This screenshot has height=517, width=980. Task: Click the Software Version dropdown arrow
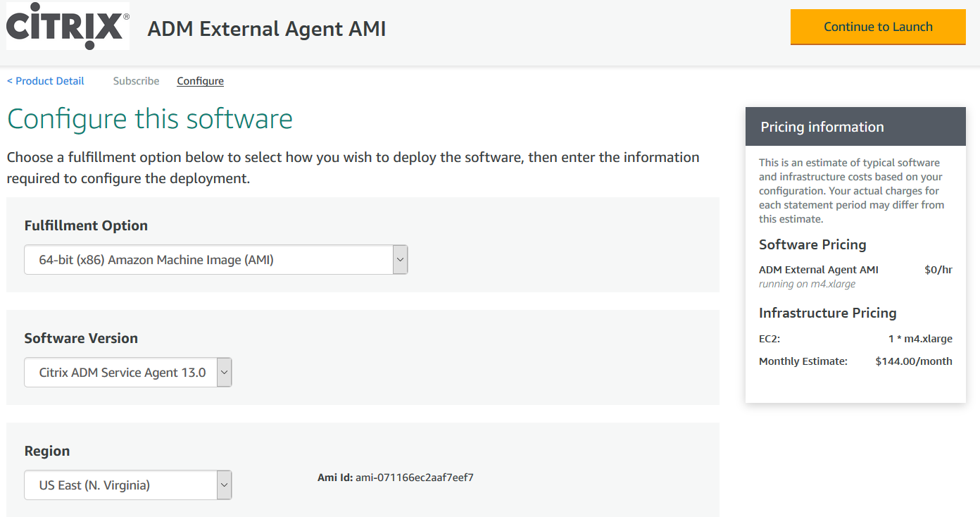click(x=224, y=372)
